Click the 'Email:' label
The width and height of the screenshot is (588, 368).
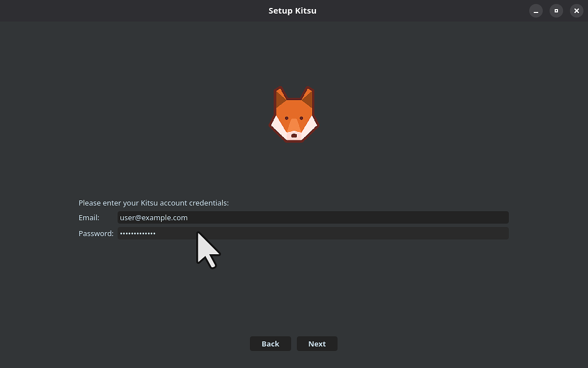point(89,218)
